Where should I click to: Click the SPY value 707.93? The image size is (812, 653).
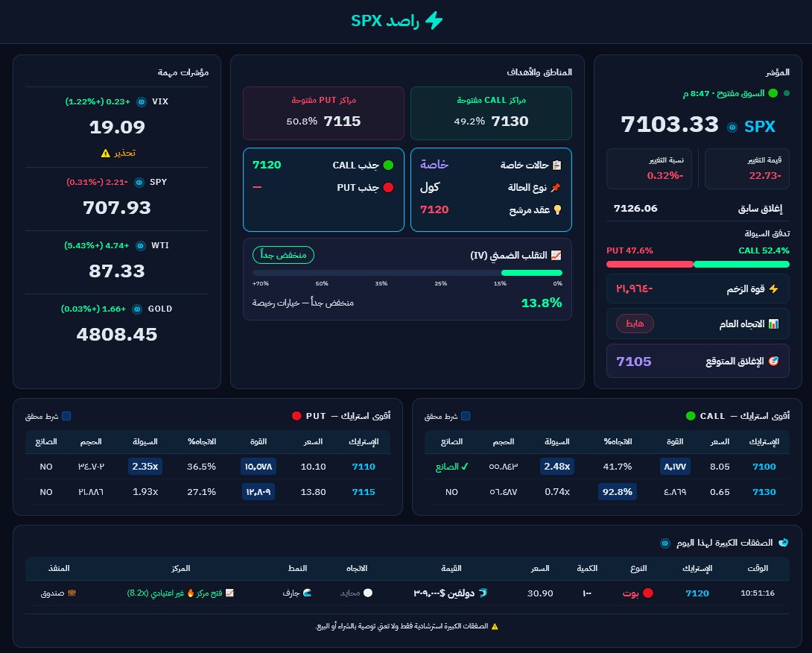click(117, 208)
